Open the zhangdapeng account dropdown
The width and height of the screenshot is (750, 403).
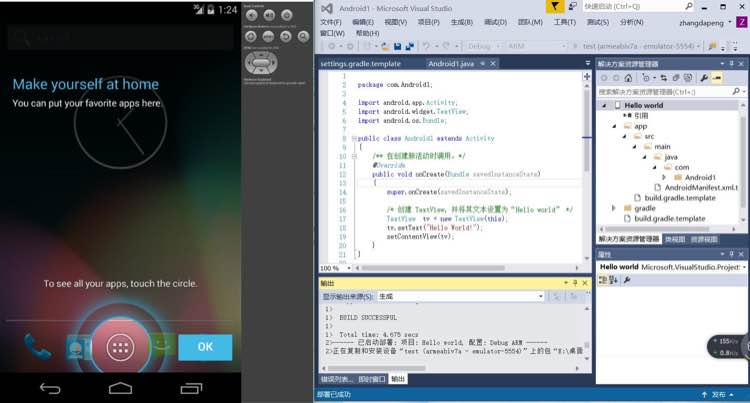point(705,22)
